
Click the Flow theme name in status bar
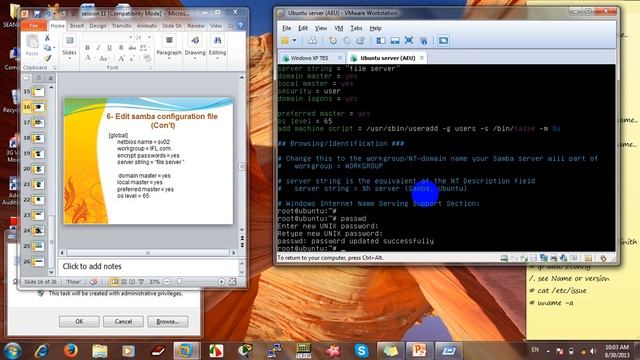tap(73, 282)
